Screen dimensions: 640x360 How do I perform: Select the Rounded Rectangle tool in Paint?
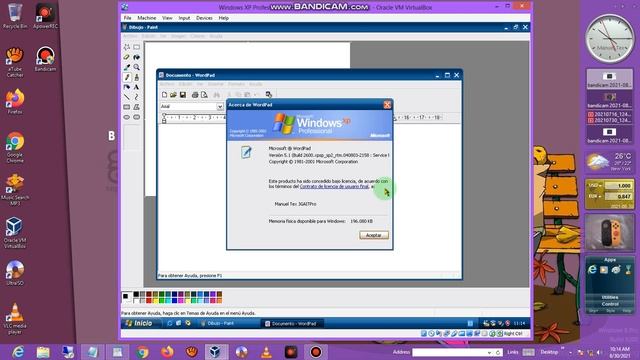pos(136,117)
